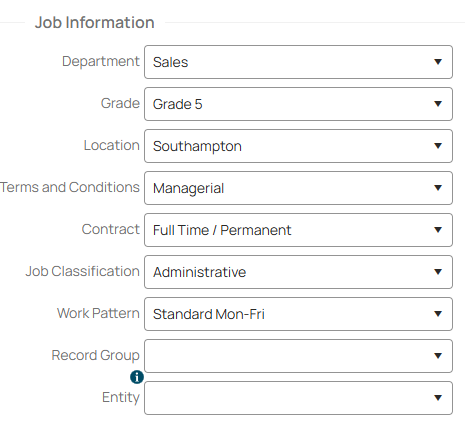Click the Work Pattern dropdown arrow icon
Screen dimensions: 474x429
[x=438, y=314]
